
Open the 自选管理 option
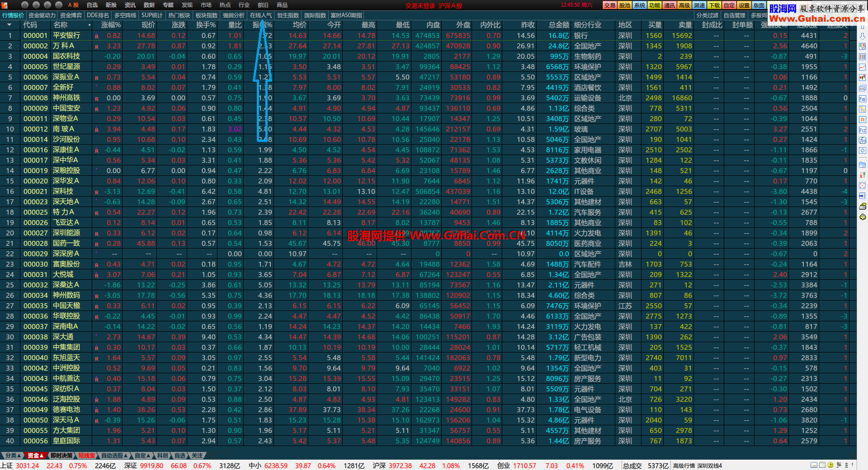[735, 15]
